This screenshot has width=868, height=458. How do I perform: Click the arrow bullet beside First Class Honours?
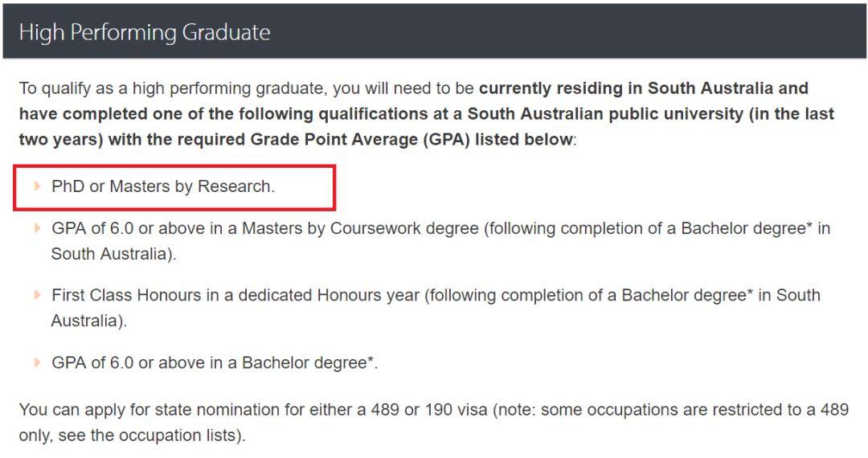37,295
